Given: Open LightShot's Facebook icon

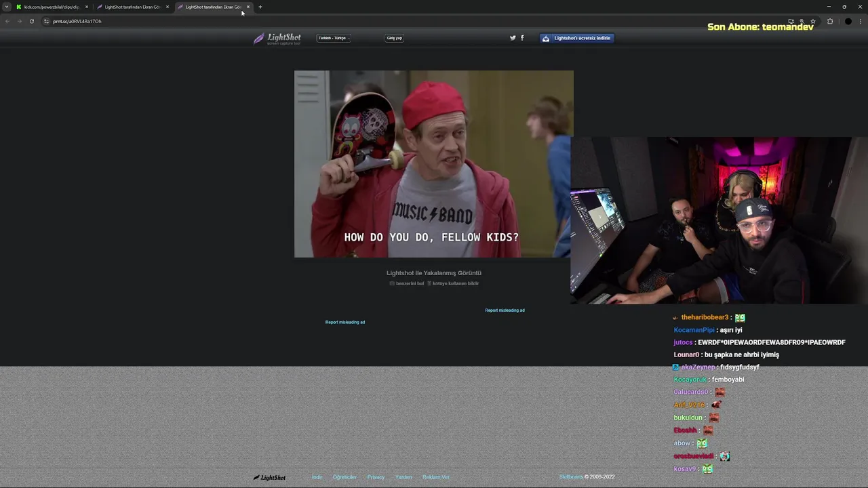Looking at the screenshot, I should 522,38.
